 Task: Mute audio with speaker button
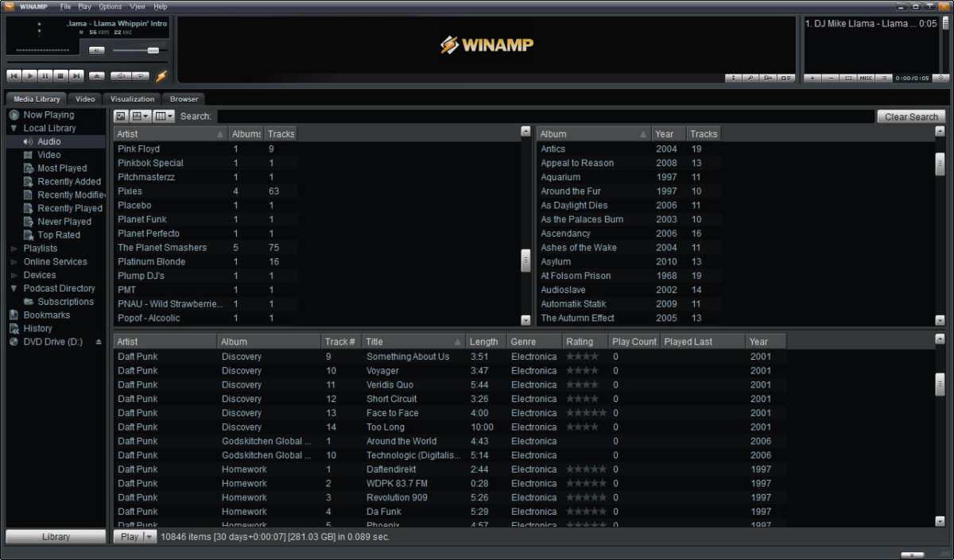tap(97, 50)
